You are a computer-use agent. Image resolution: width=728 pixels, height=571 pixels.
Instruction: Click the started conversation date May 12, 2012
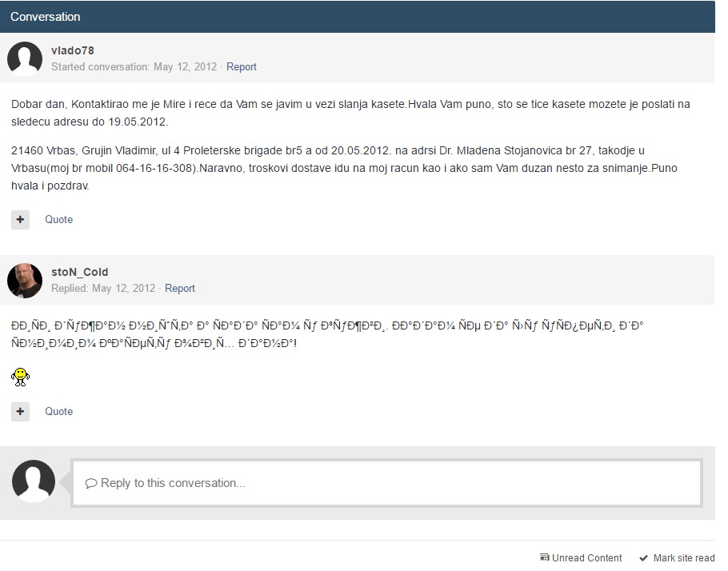pyautogui.click(x=185, y=67)
